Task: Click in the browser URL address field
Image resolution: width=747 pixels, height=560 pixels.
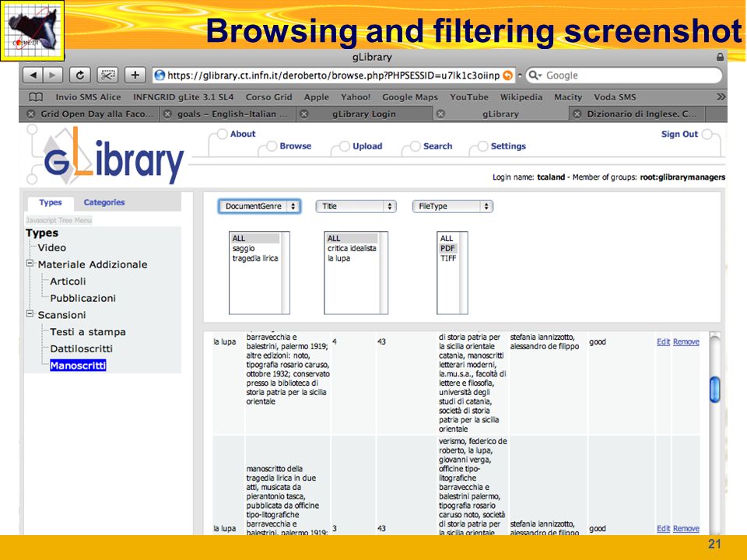Action: click(x=334, y=75)
